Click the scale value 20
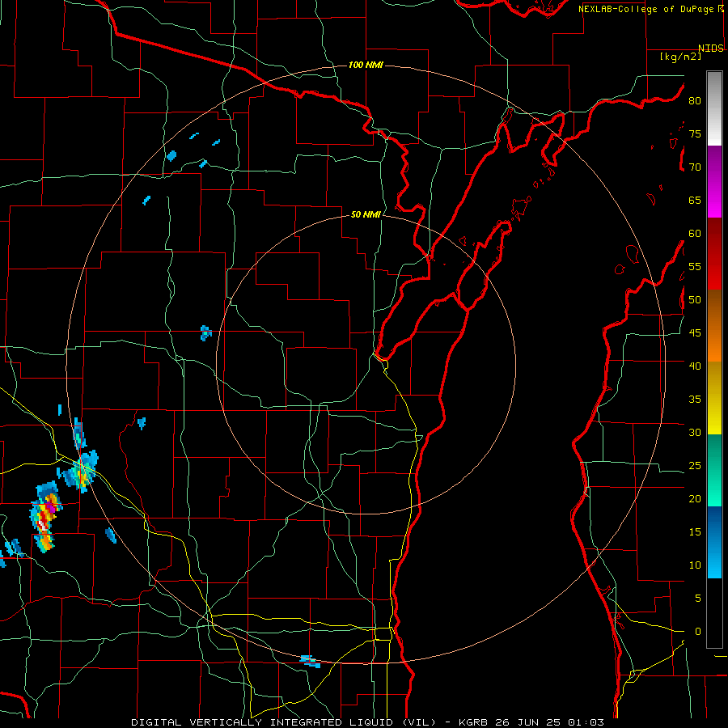The width and height of the screenshot is (728, 728). point(695,498)
